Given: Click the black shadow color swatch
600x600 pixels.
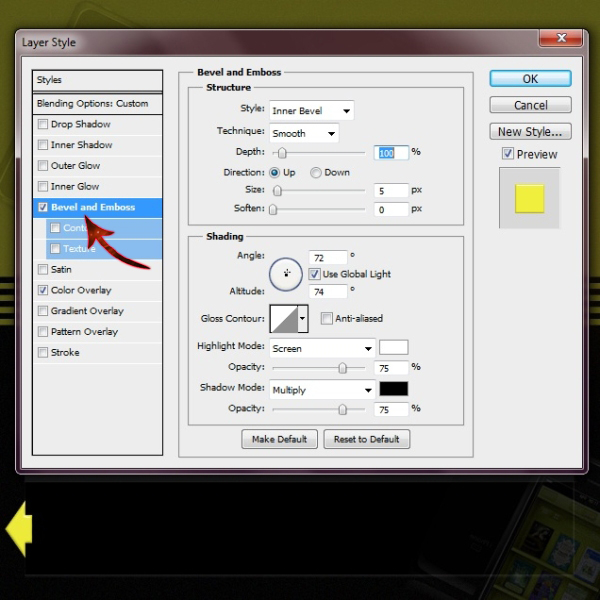Looking at the screenshot, I should tap(393, 389).
